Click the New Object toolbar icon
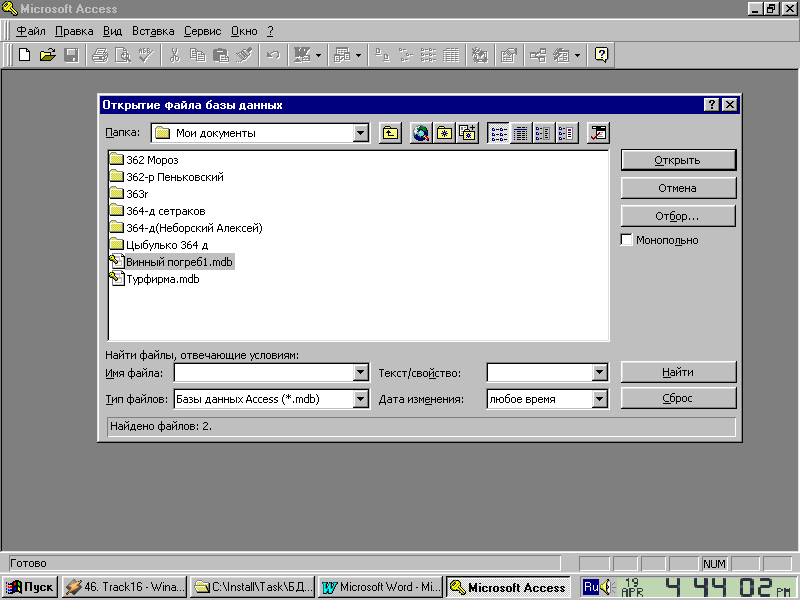 click(561, 55)
